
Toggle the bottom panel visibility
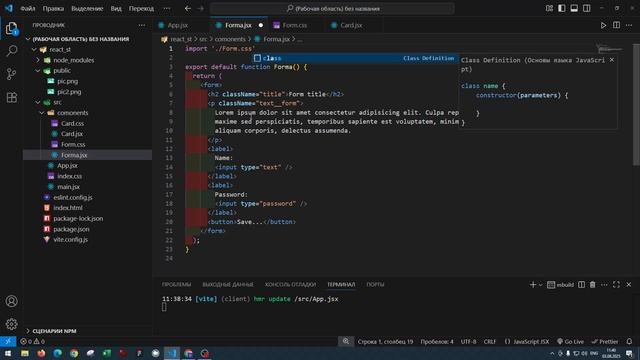point(574,8)
